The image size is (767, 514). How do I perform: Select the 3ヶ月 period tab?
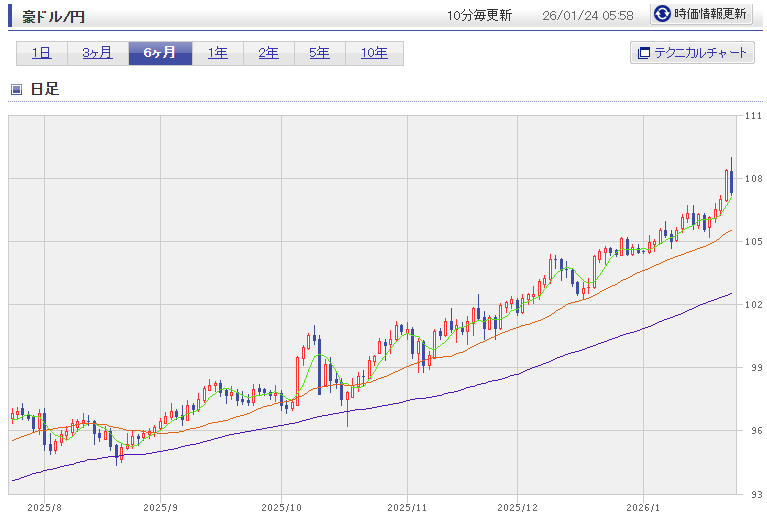97,53
